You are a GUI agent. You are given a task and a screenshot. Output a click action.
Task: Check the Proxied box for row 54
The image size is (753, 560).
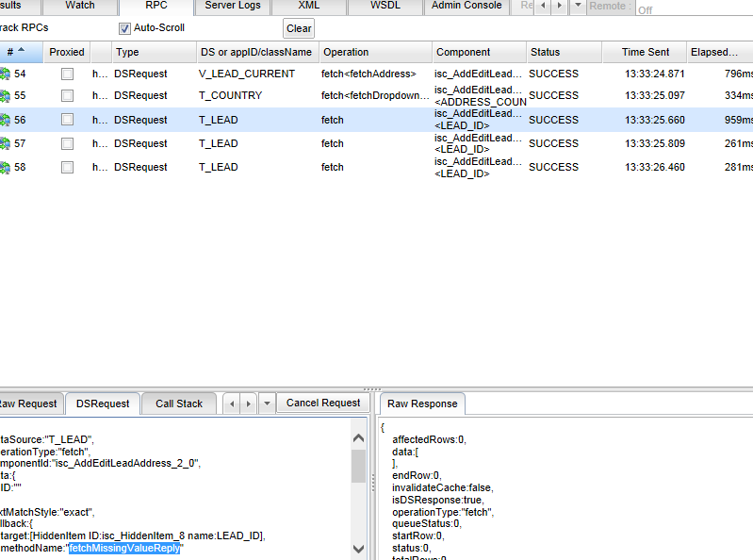[x=67, y=74]
